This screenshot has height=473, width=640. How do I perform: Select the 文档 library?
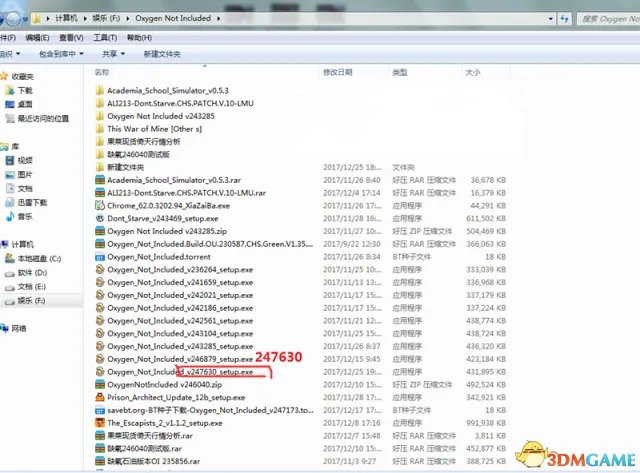[24, 189]
